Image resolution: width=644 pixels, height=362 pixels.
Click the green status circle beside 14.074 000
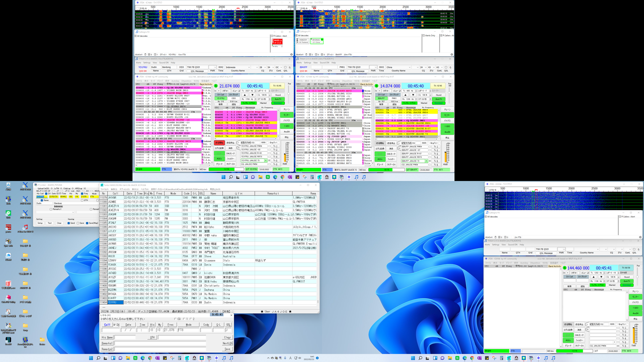point(376,86)
